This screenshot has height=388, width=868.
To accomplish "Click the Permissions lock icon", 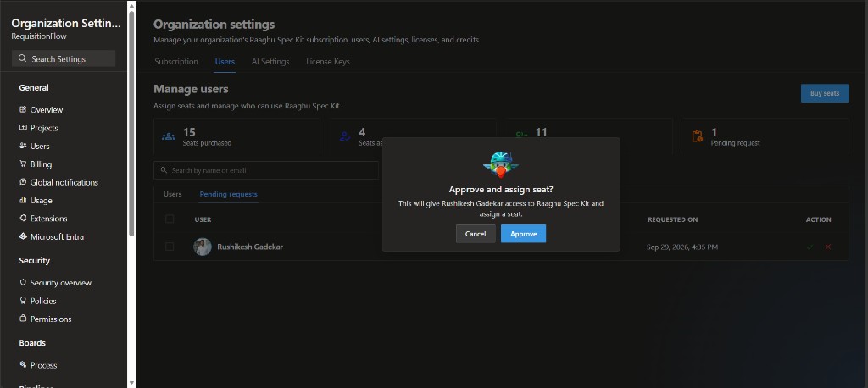I will [x=23, y=319].
